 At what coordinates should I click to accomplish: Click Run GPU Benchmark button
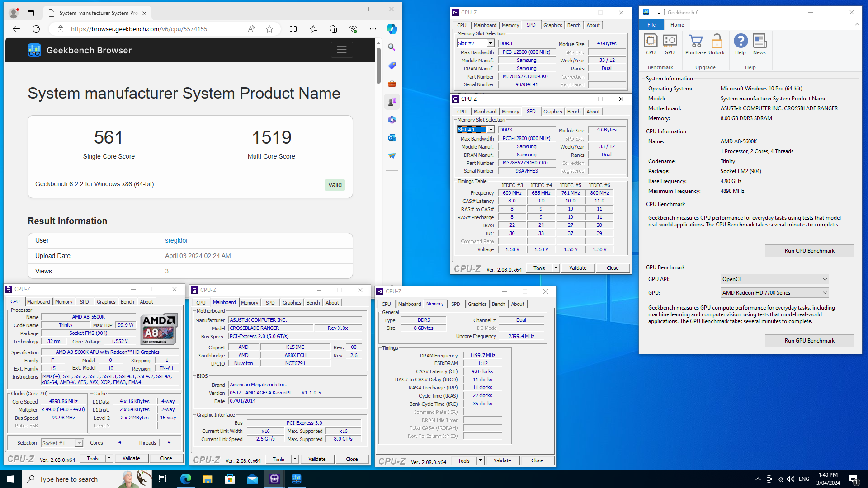pos(809,341)
